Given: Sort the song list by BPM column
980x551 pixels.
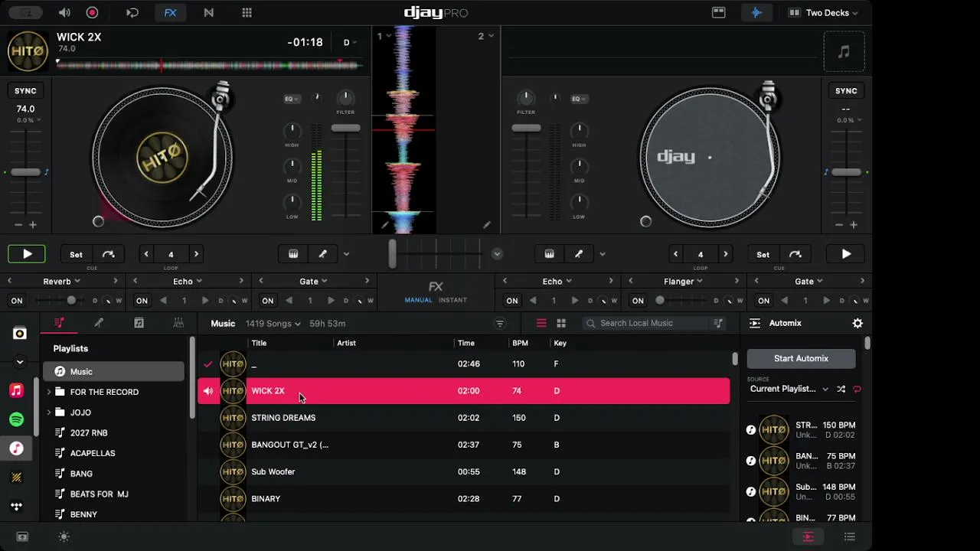Looking at the screenshot, I should pos(521,343).
